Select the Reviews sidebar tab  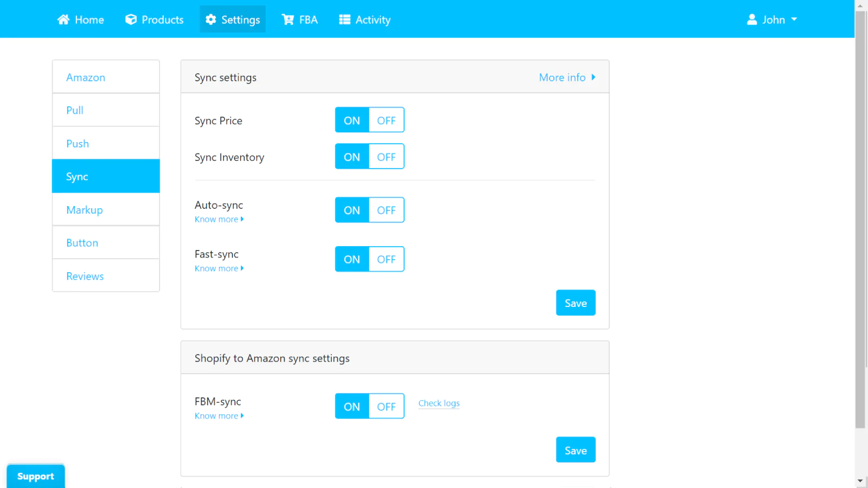pyautogui.click(x=106, y=275)
